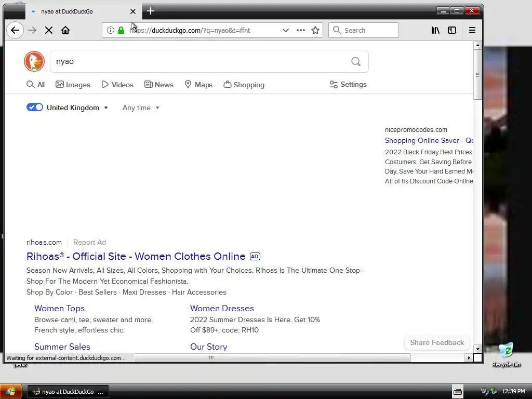Select the taskbar nyao at DuckDuckGo button
Viewport: 532px width, 399px height.
(68, 392)
